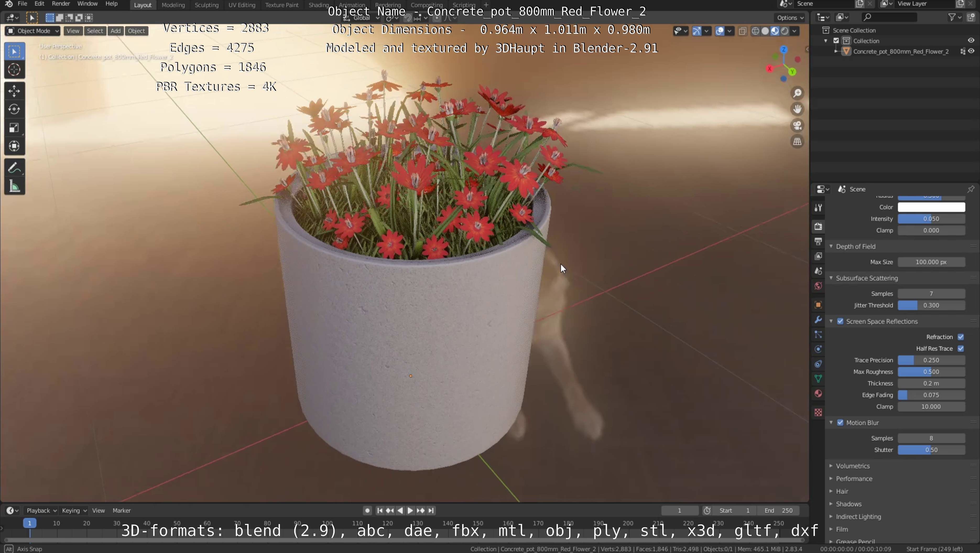This screenshot has height=553, width=980.
Task: Activate the Cursor tool
Action: click(x=14, y=70)
